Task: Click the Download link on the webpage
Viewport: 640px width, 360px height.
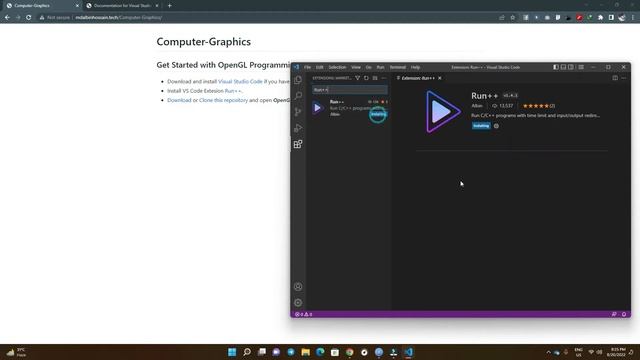Action: 179,100
